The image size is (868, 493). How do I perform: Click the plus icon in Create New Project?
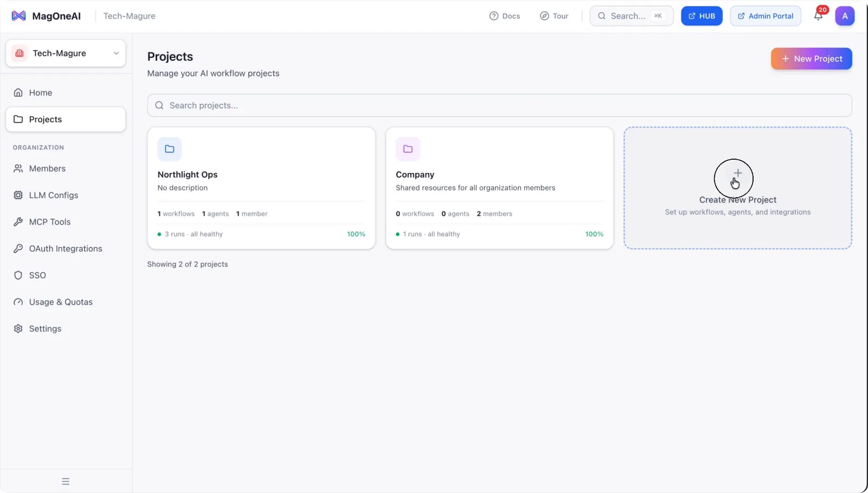click(x=738, y=173)
